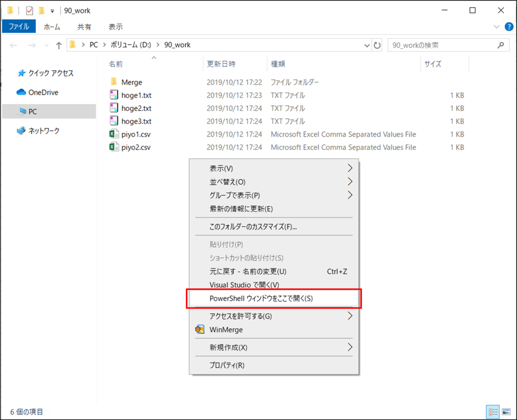Open グループで表示(P) context submenu
The image size is (517, 420).
point(274,195)
